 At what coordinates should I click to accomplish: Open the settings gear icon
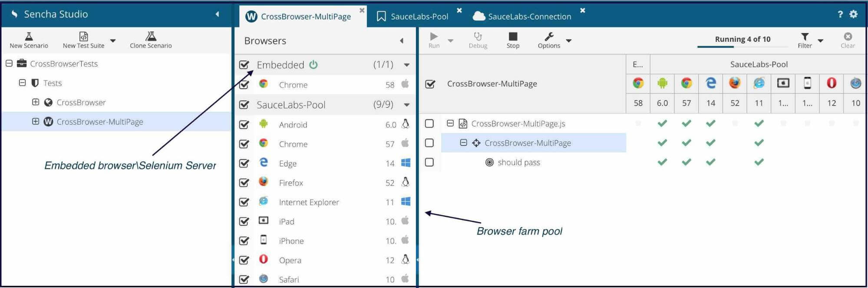(853, 14)
